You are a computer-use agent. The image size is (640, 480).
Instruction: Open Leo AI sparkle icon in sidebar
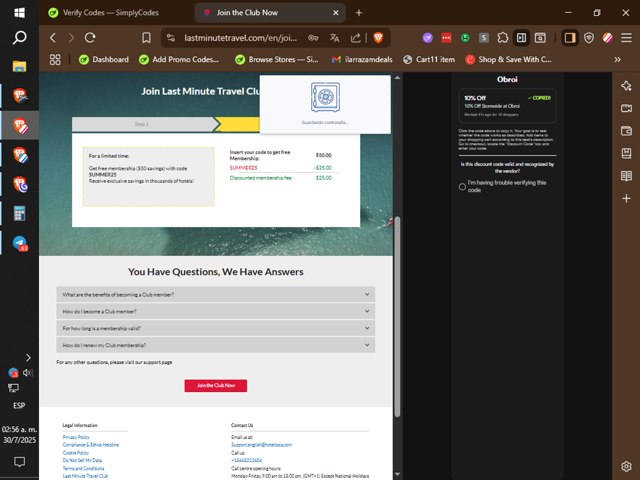click(x=626, y=86)
